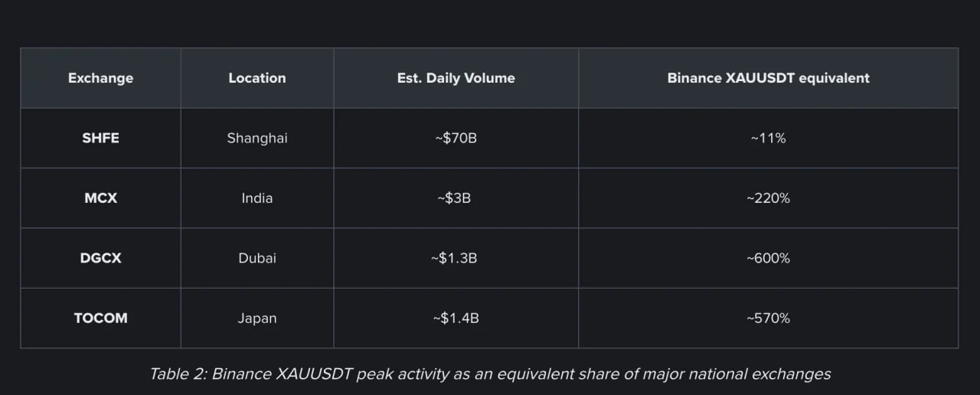Select the DGCX exchange cell
The width and height of the screenshot is (980, 395).
coord(100,258)
